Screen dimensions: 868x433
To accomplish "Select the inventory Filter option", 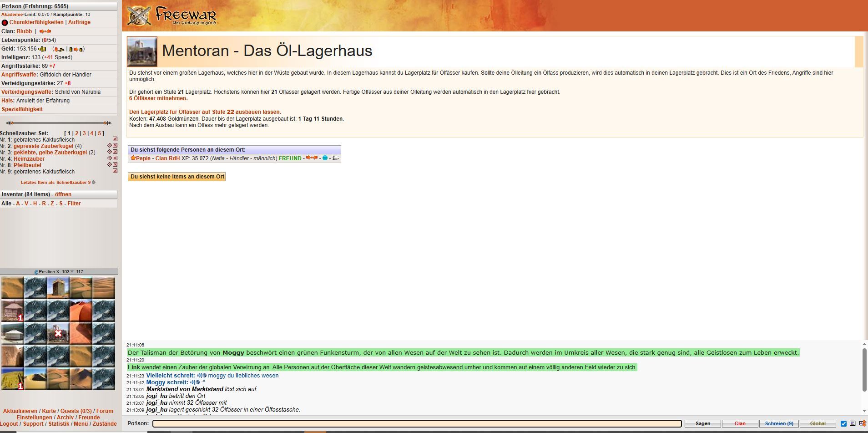I will (74, 204).
